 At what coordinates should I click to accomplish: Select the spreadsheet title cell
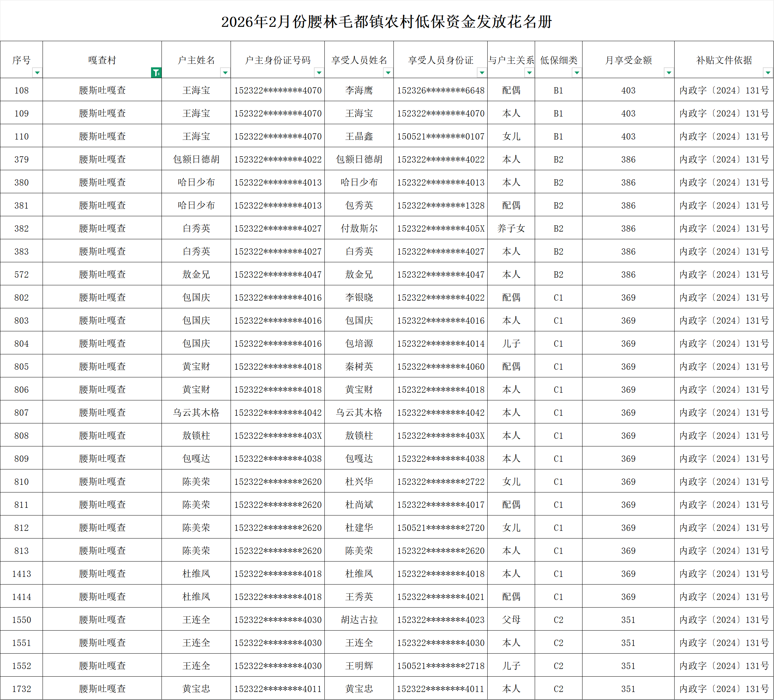386,22
